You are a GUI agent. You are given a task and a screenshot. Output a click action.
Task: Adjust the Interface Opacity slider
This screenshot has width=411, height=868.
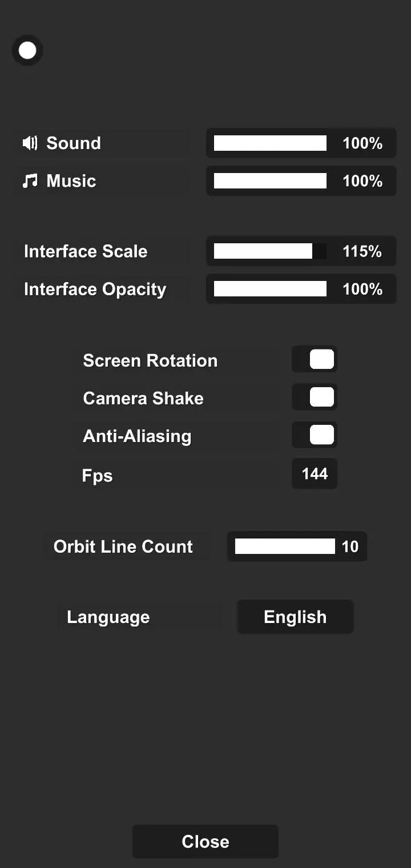pyautogui.click(x=270, y=289)
